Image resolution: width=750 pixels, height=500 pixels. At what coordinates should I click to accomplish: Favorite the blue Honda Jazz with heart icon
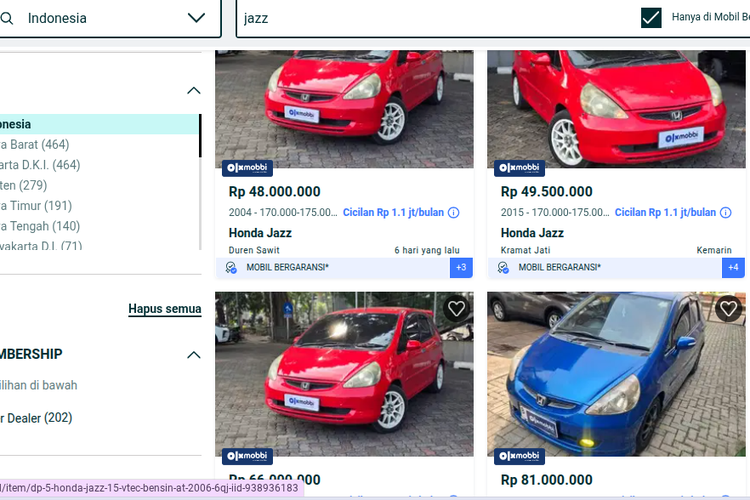tap(728, 309)
